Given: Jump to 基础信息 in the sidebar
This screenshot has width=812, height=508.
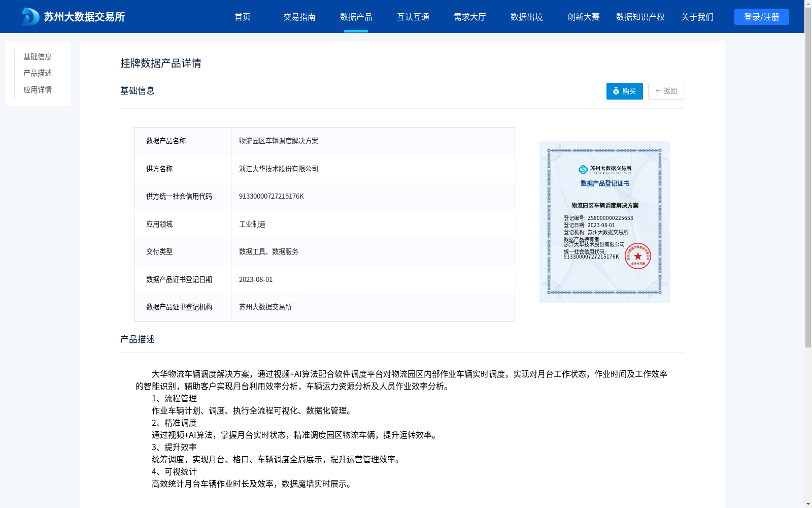Looking at the screenshot, I should pyautogui.click(x=38, y=56).
